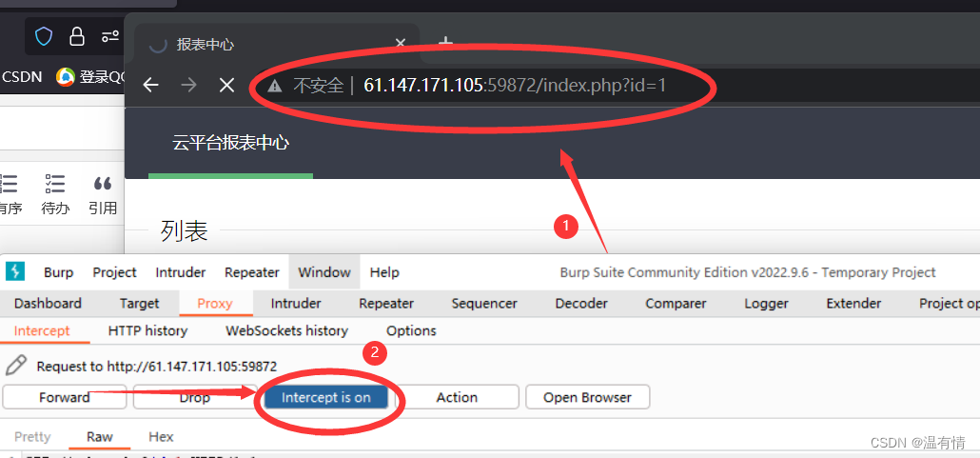The width and height of the screenshot is (980, 458).
Task: Click the permissions slider icon beside padlock
Action: click(x=110, y=36)
